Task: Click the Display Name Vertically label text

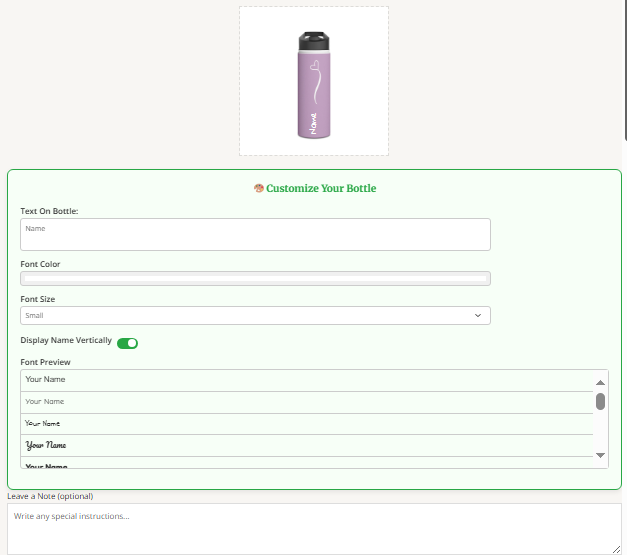Action: [66, 341]
